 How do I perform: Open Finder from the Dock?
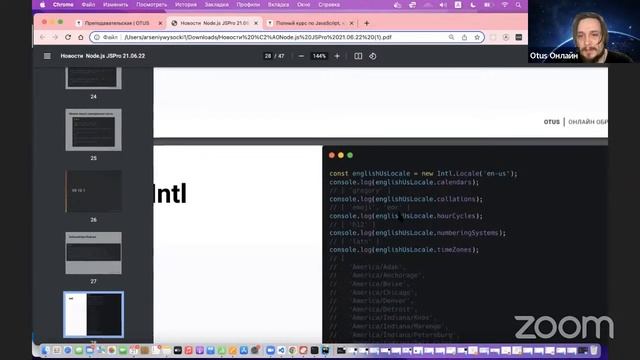click(45, 350)
